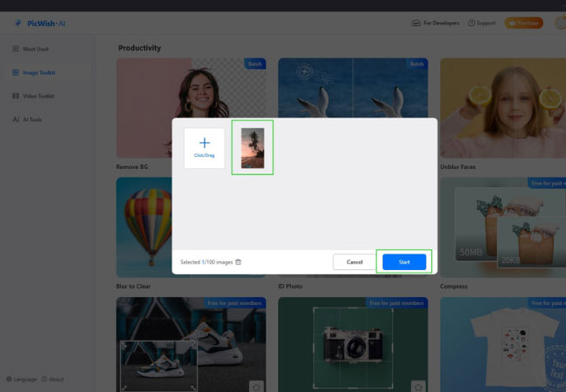Viewport: 566px width, 392px height.
Task: Click the favorite icon on the ID Photo card
Action: [418, 386]
